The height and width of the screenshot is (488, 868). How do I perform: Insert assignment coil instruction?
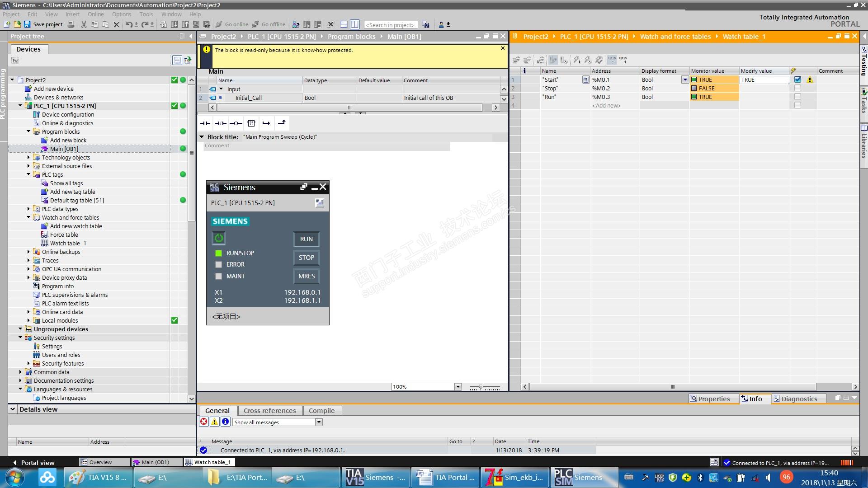(236, 123)
